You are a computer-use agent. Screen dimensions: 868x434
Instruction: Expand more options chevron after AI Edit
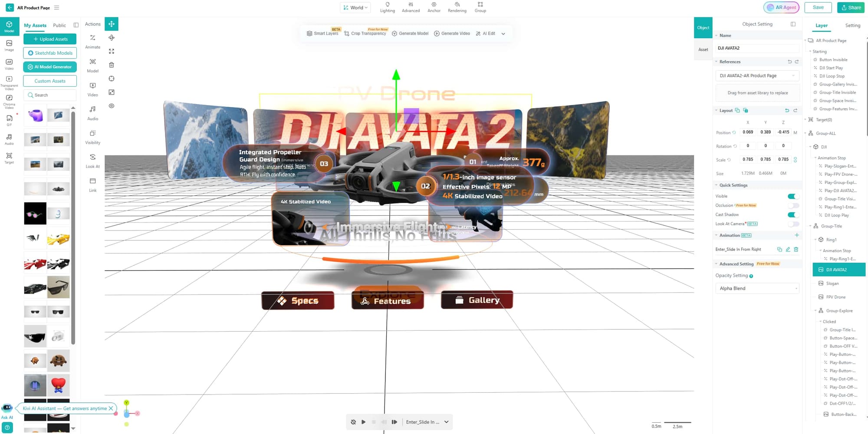(x=503, y=33)
